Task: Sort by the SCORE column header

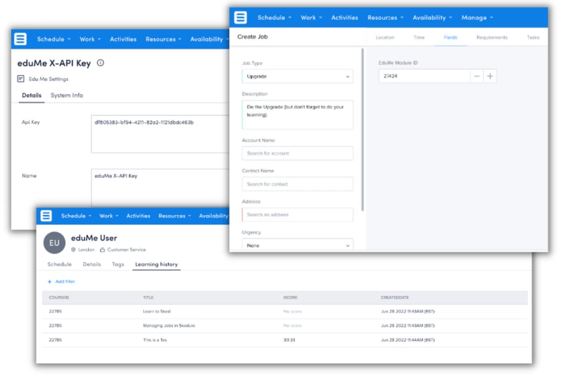Action: (290, 297)
